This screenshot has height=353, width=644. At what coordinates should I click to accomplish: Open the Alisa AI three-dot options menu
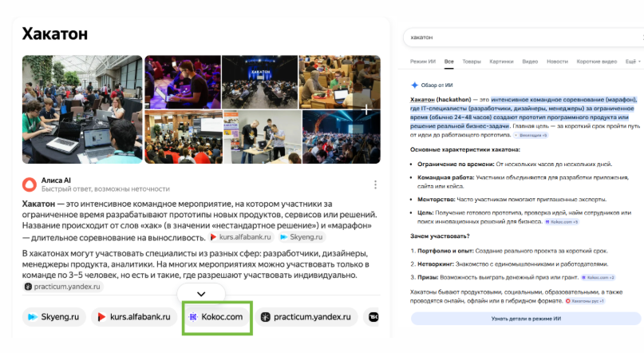click(x=375, y=185)
